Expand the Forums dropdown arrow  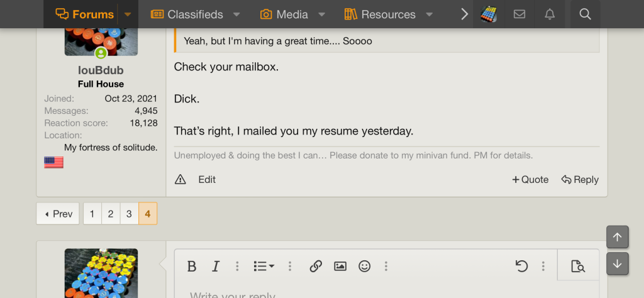128,14
